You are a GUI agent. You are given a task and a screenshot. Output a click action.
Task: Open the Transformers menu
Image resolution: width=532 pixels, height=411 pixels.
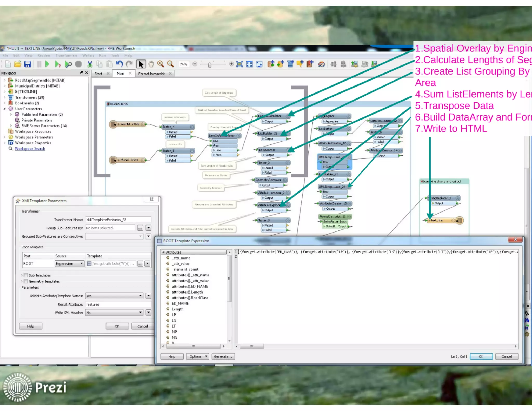pyautogui.click(x=66, y=55)
